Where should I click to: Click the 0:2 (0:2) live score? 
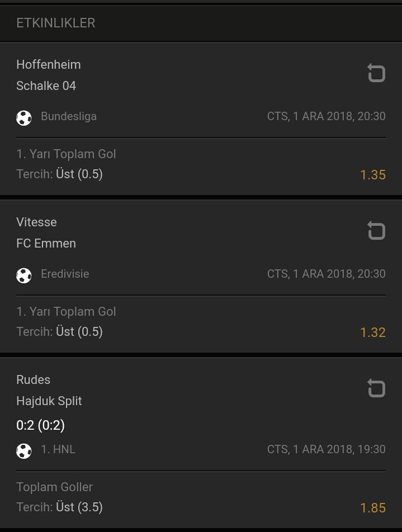(x=40, y=425)
